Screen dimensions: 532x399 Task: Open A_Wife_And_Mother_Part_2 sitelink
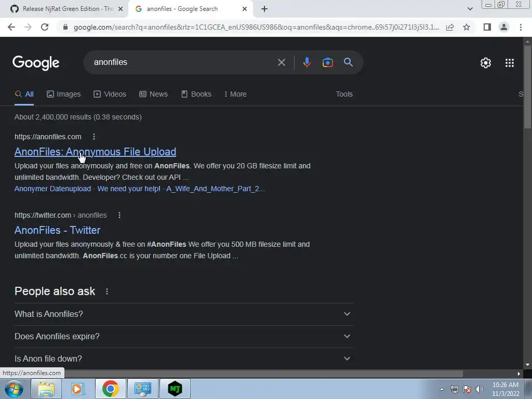tap(216, 189)
